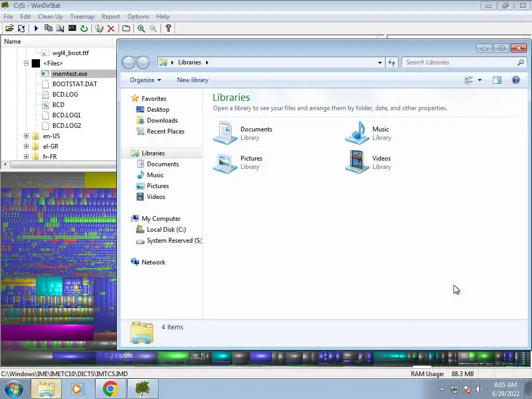Open WinDirStat File menu

click(x=8, y=17)
